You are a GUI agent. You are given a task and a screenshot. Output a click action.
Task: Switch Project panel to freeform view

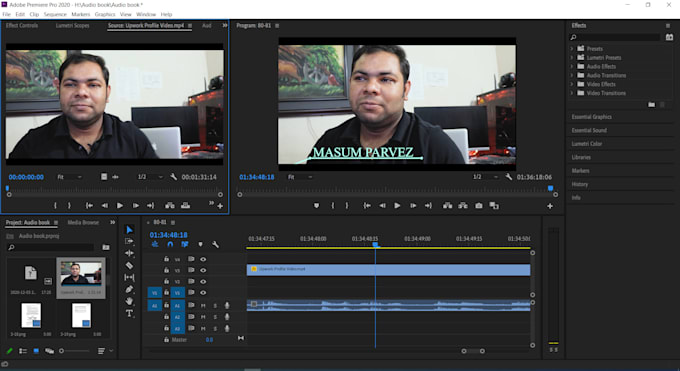[x=49, y=351]
